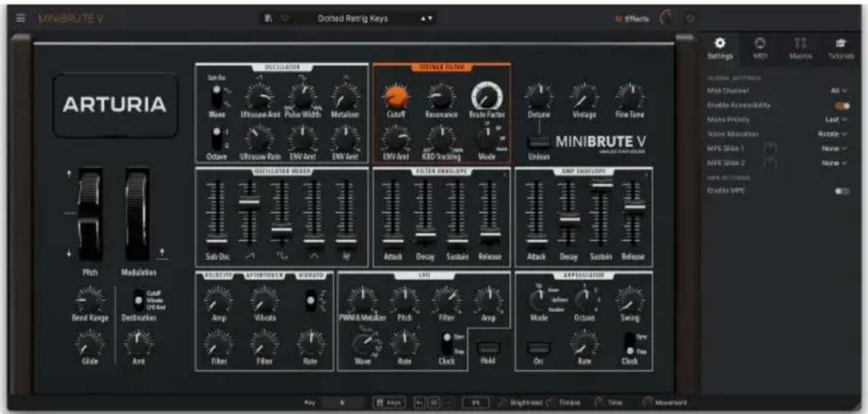Click the Sub Osc mixer fader

[216, 242]
